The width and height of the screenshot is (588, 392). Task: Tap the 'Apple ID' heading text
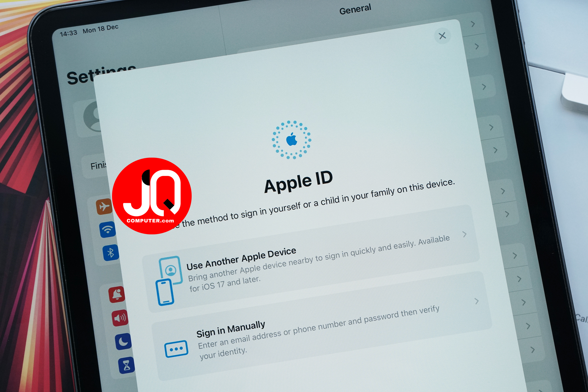click(298, 182)
